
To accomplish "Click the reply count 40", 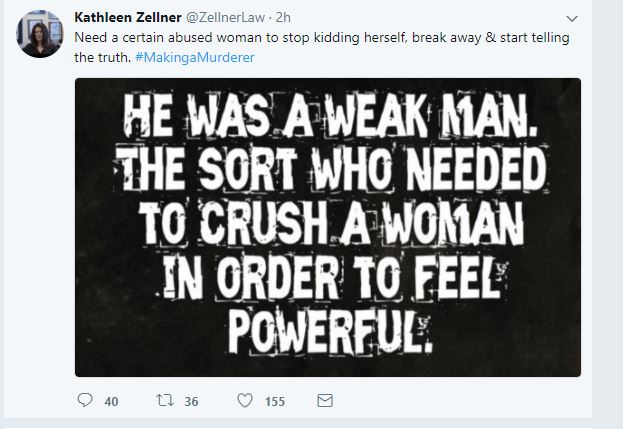I will pyautogui.click(x=111, y=402).
